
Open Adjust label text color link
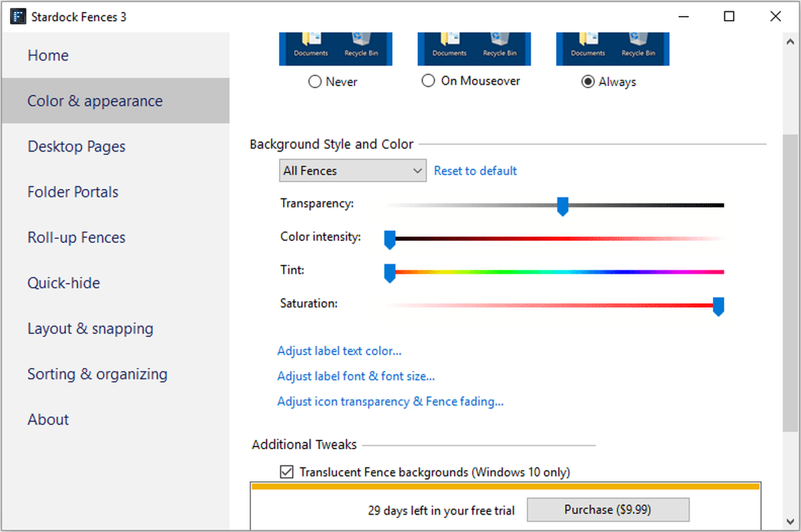point(339,350)
